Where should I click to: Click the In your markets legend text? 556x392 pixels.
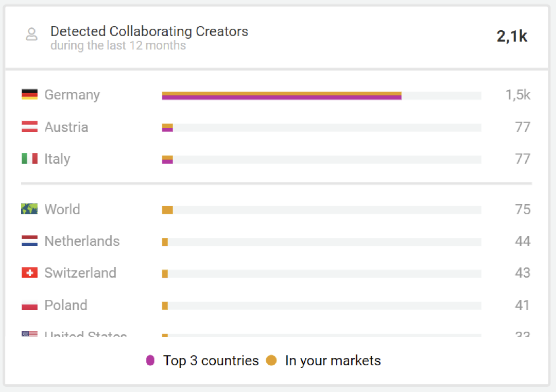tap(333, 361)
